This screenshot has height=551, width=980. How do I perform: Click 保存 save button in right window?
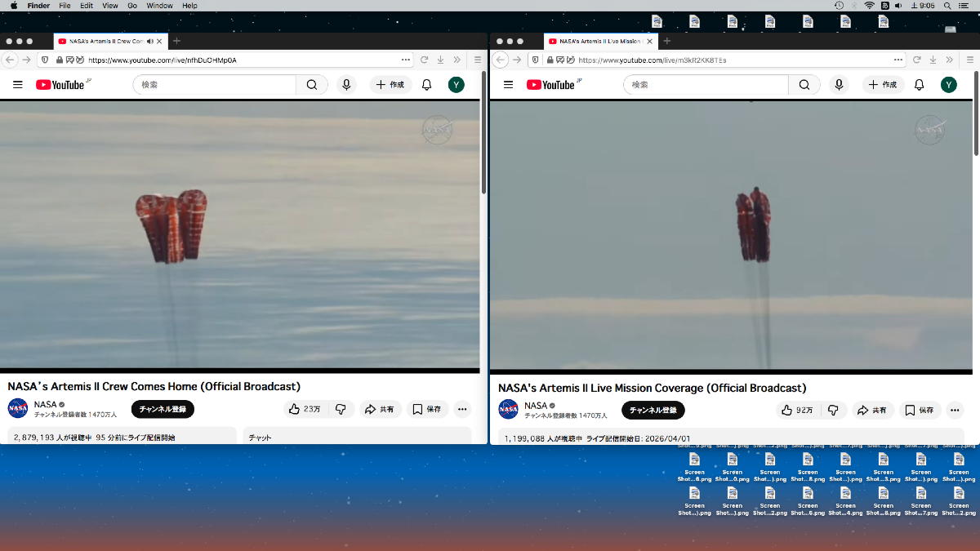point(920,411)
